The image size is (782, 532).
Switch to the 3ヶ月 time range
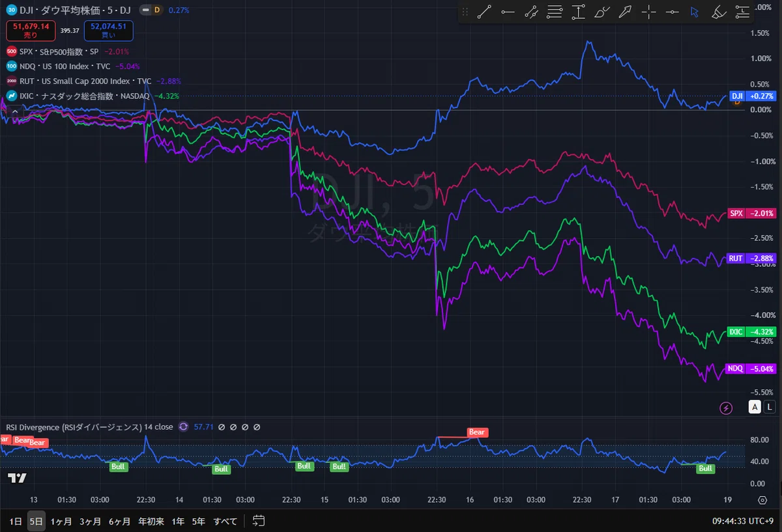pos(91,521)
